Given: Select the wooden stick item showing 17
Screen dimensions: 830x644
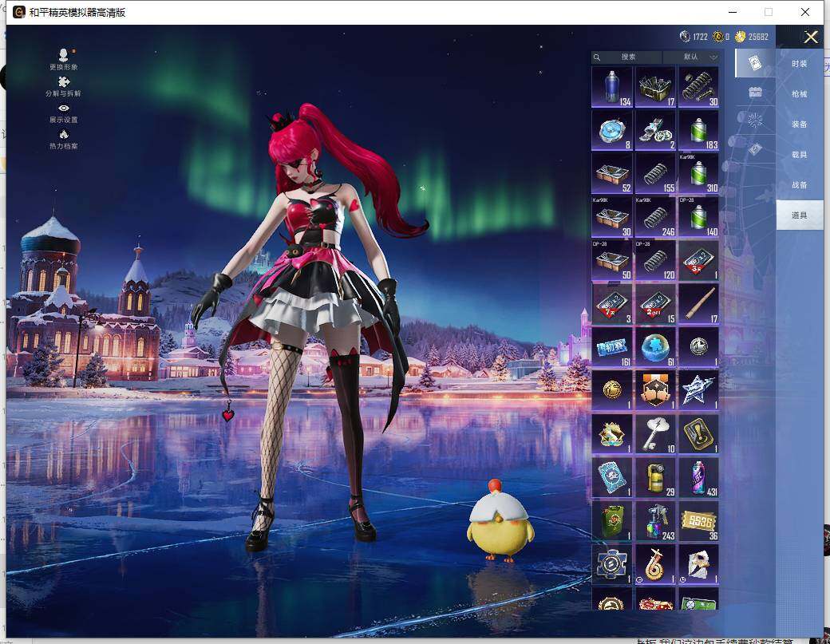Looking at the screenshot, I should [698, 304].
